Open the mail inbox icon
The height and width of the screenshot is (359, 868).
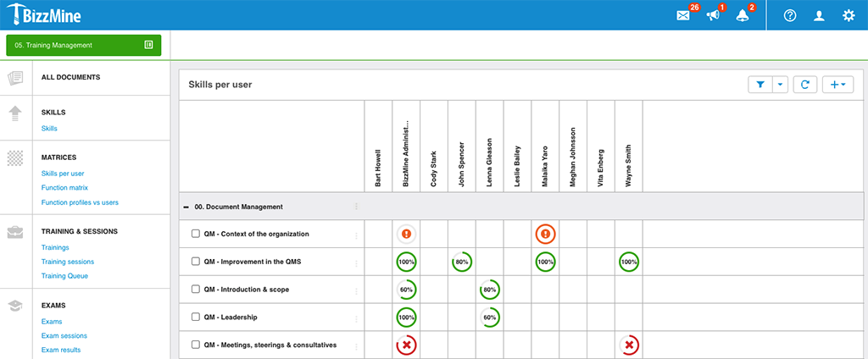[x=683, y=15]
